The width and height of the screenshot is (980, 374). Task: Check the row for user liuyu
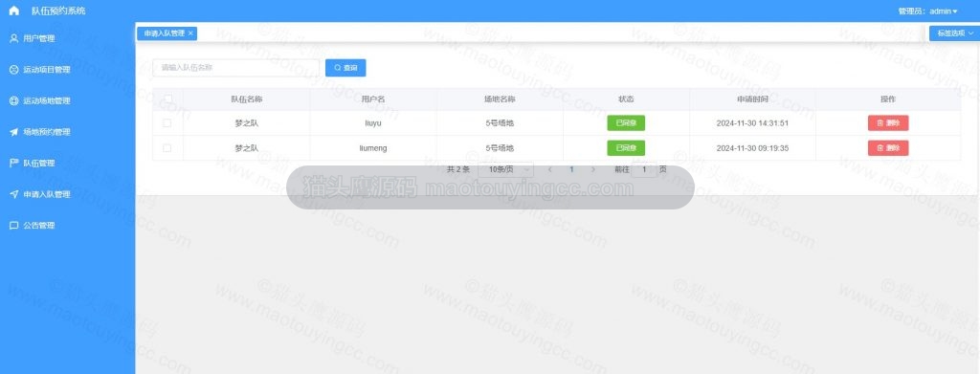[167, 123]
